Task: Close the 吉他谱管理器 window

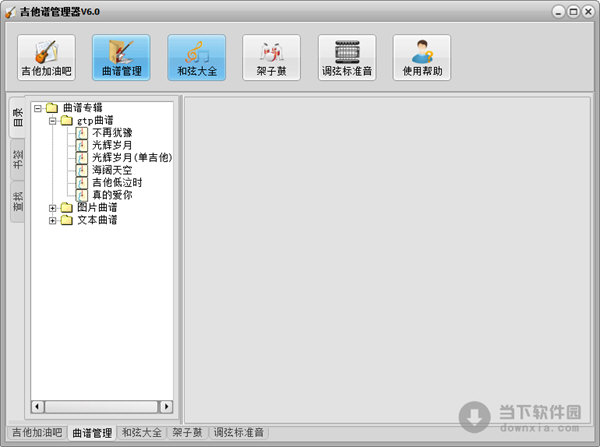Action: [x=588, y=12]
